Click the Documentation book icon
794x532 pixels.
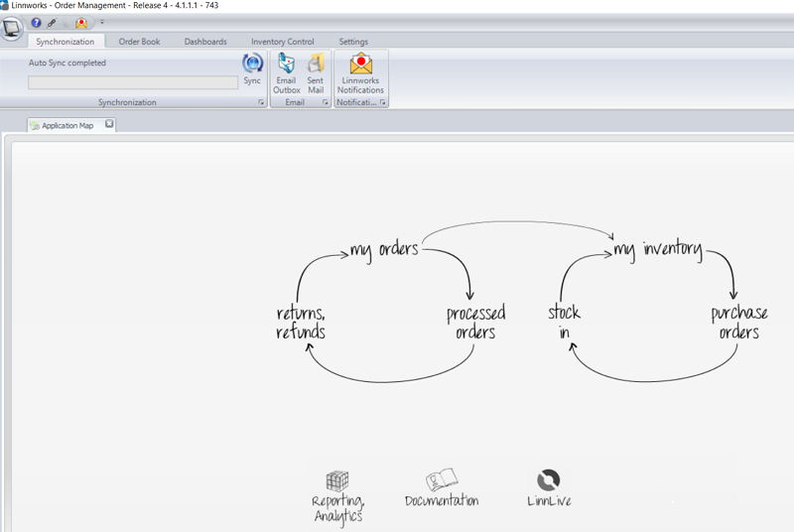pyautogui.click(x=442, y=479)
